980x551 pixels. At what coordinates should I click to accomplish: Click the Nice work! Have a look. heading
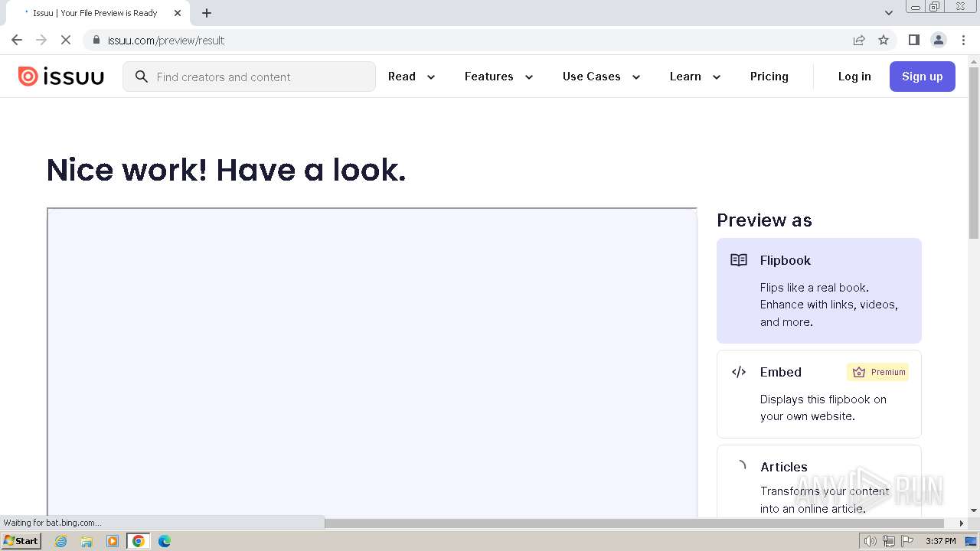(227, 170)
